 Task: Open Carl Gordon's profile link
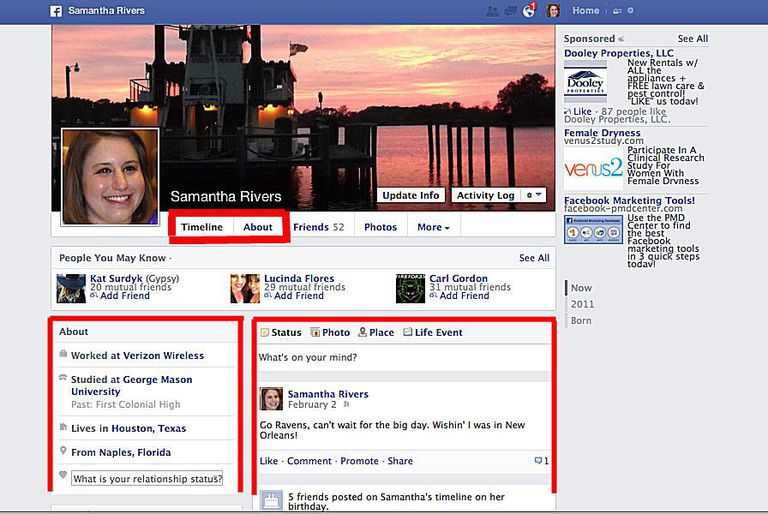click(458, 278)
